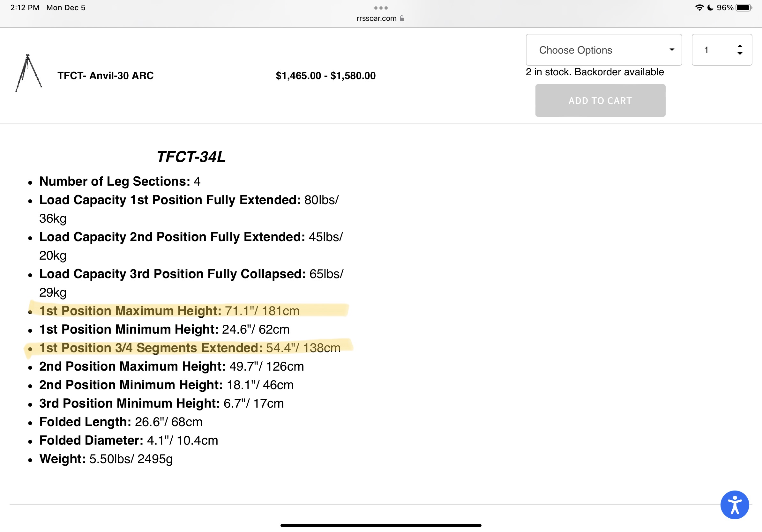Click the highlighted 1st Position Maximum Height line

click(169, 311)
